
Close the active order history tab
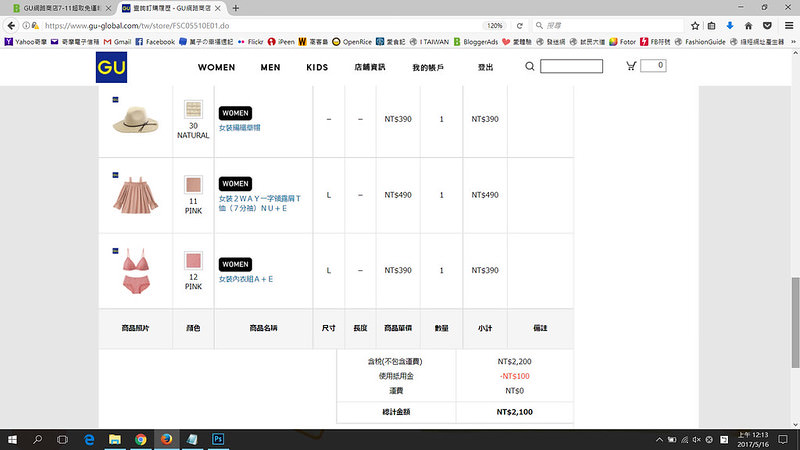point(218,8)
